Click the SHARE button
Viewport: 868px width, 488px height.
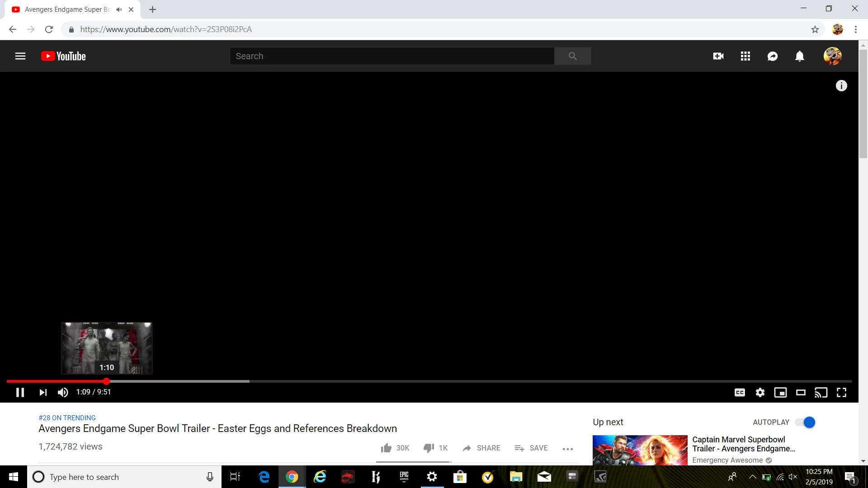(x=481, y=448)
